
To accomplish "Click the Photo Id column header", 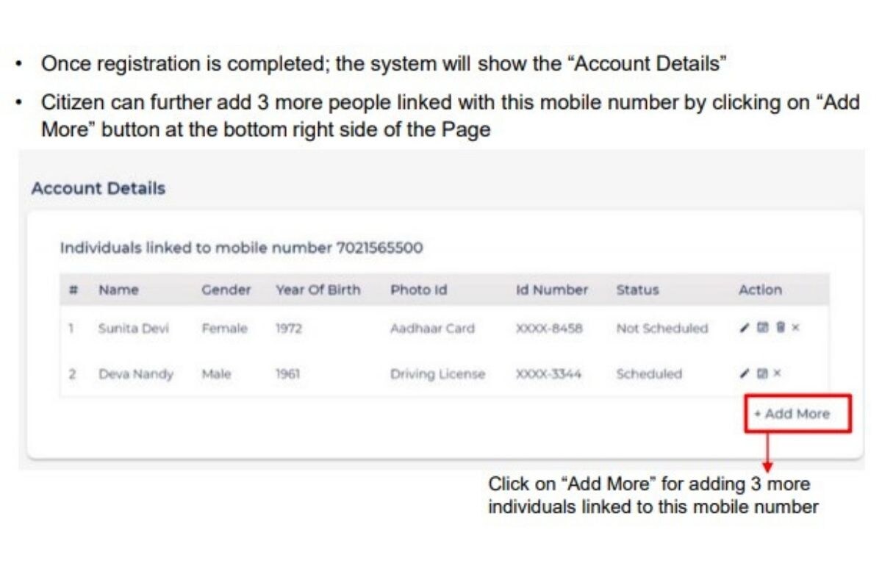I will point(419,290).
